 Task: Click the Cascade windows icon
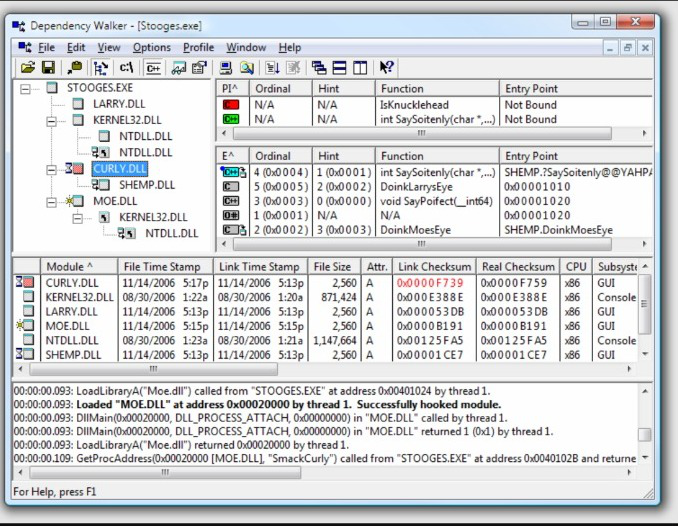tap(319, 67)
